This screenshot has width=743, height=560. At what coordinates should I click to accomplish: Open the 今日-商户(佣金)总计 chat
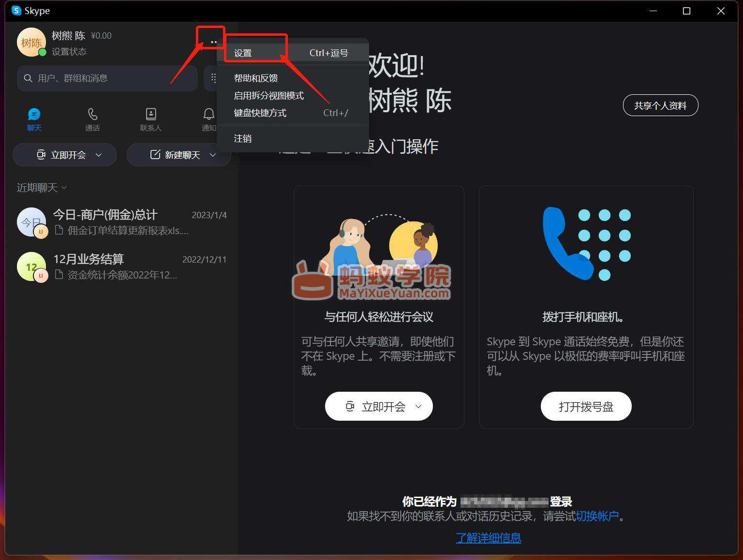point(122,222)
